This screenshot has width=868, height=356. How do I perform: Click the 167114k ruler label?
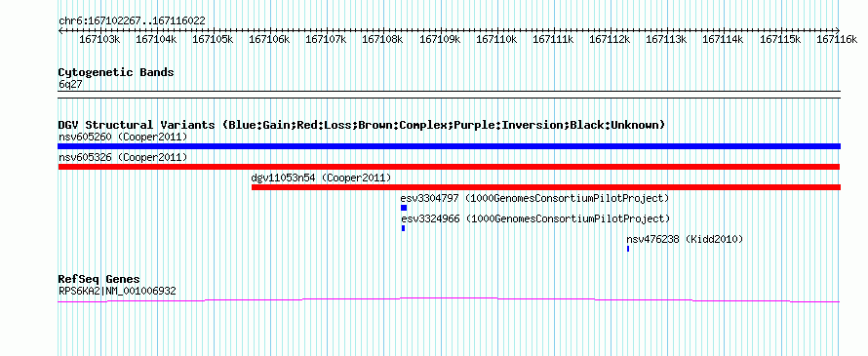tap(723, 39)
